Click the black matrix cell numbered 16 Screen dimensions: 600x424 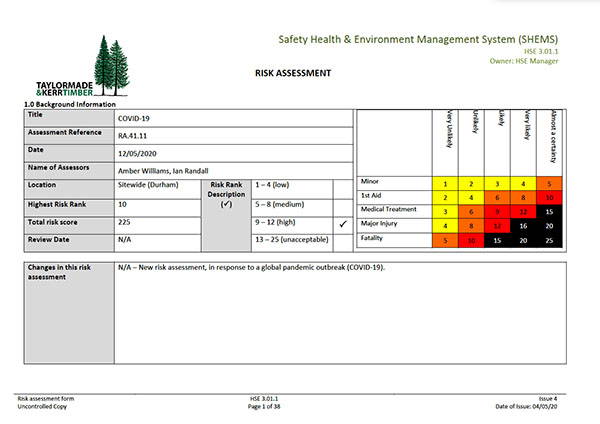pyautogui.click(x=523, y=226)
